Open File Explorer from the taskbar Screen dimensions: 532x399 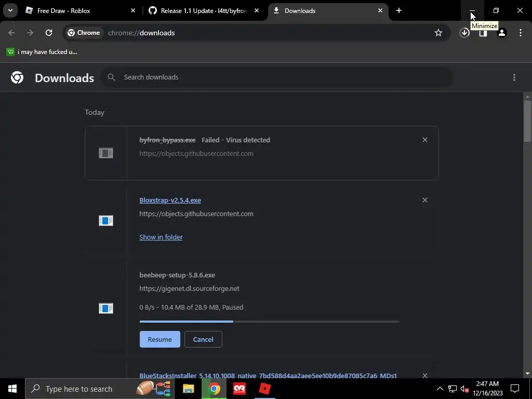(x=188, y=389)
